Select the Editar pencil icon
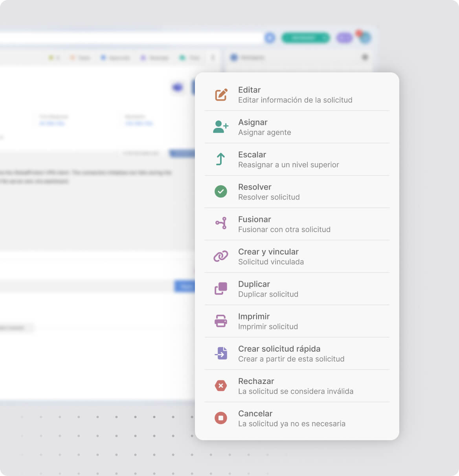This screenshot has height=476, width=459. (x=220, y=94)
